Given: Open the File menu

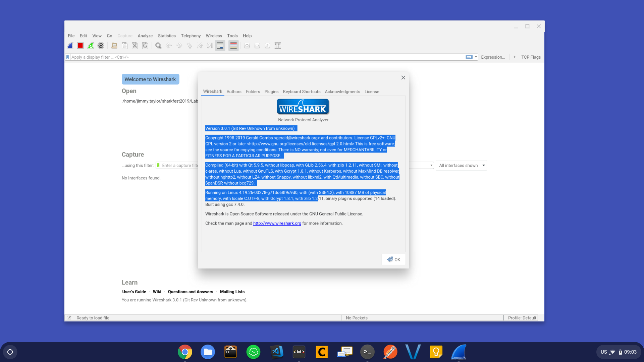Looking at the screenshot, I should coord(71,36).
